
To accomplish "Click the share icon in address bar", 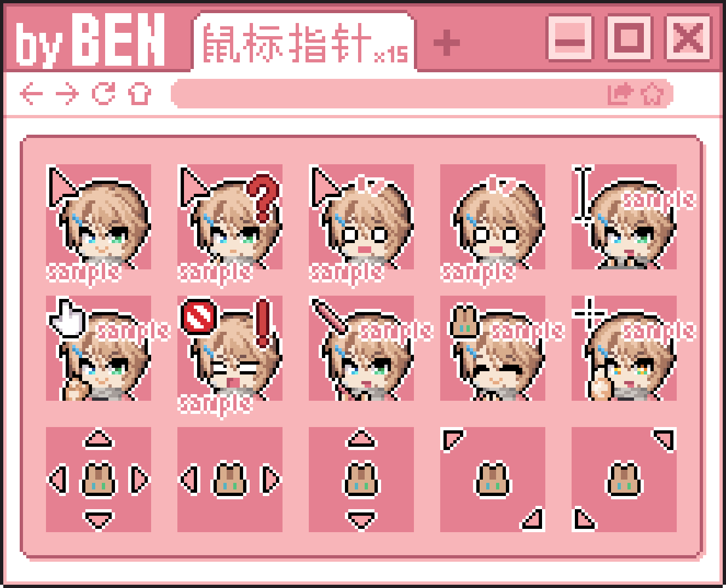I will click(619, 94).
